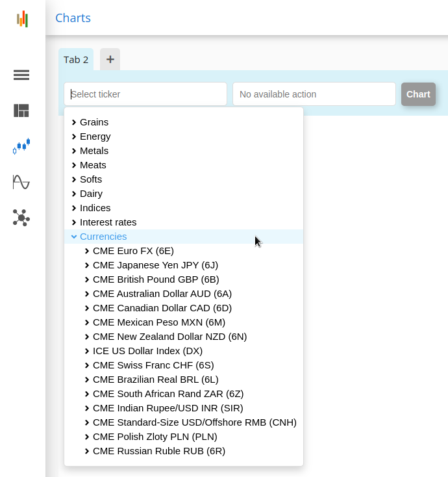Select the Indices tree label
Image resolution: width=448 pixels, height=477 pixels.
(x=95, y=208)
